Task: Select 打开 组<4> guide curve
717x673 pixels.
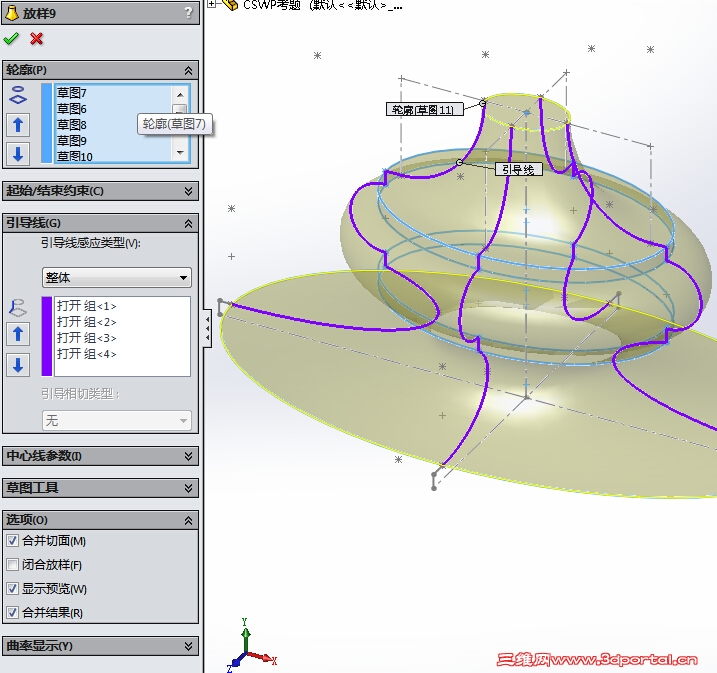Action: 86,353
